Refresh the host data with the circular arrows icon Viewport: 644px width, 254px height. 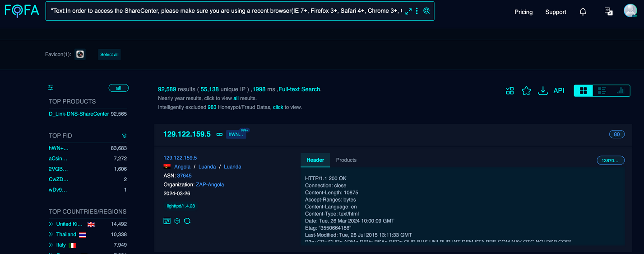click(x=187, y=221)
